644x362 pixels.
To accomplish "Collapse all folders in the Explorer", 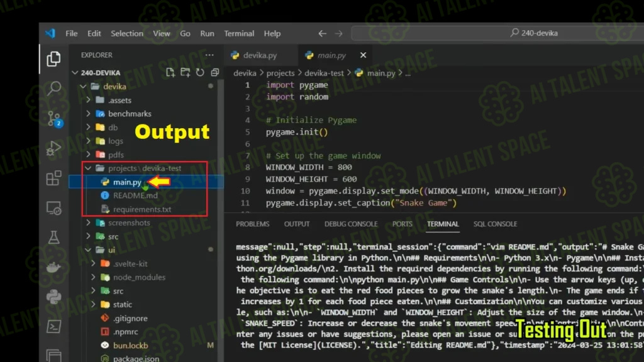I will click(x=215, y=73).
